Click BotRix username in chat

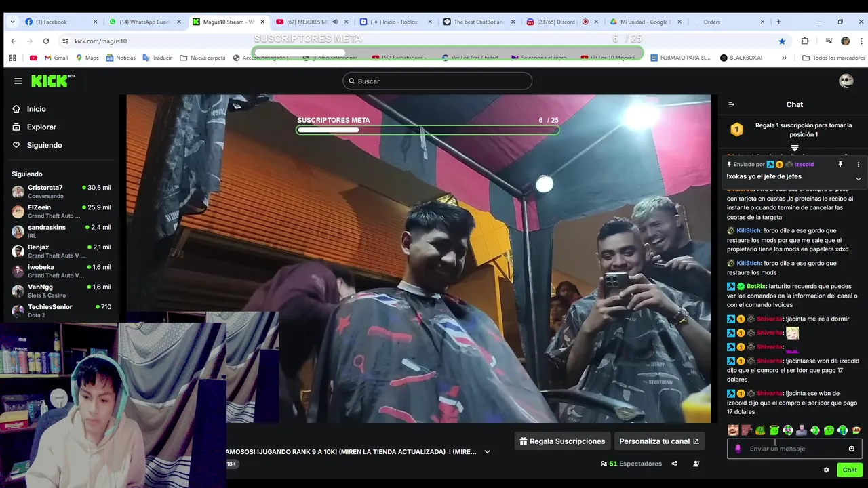click(756, 286)
